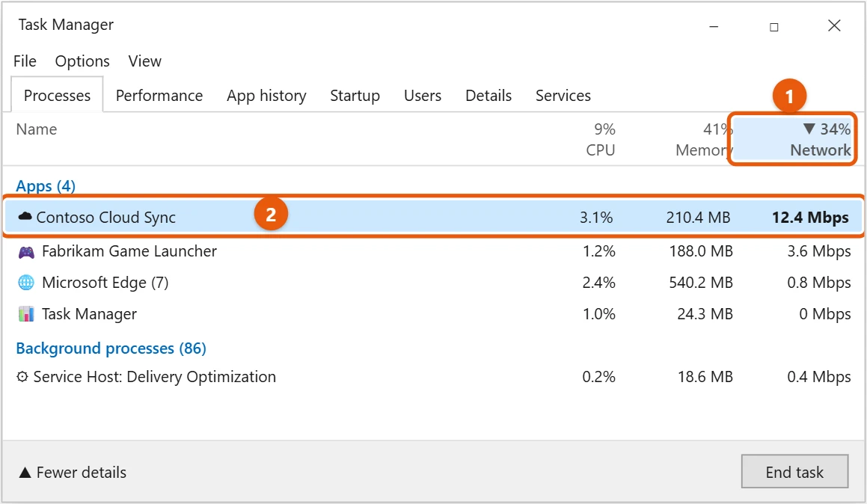This screenshot has height=504, width=867.
Task: Click the 12.4 Mbps network value
Action: pos(810,217)
